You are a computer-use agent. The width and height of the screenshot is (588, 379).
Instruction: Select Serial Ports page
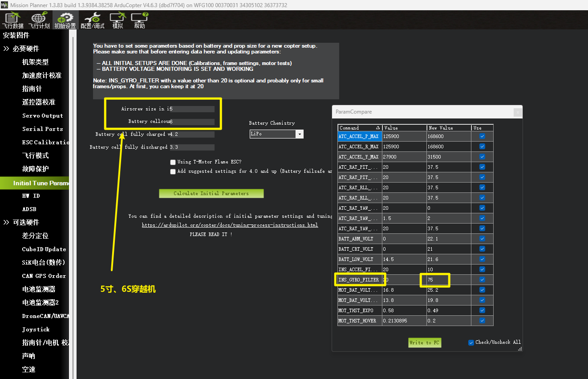click(42, 129)
